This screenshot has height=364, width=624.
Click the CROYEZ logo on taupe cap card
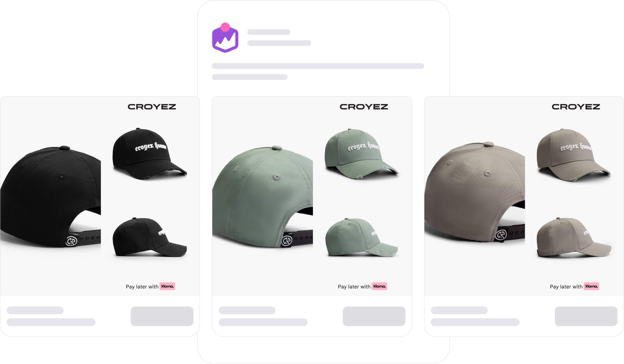tap(576, 107)
